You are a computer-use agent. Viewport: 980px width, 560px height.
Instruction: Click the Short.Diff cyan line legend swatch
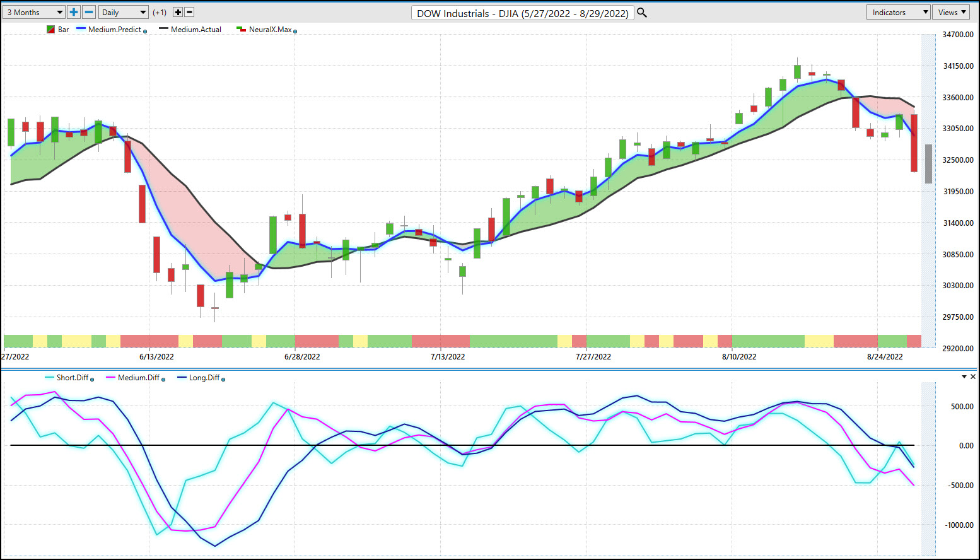coord(49,377)
